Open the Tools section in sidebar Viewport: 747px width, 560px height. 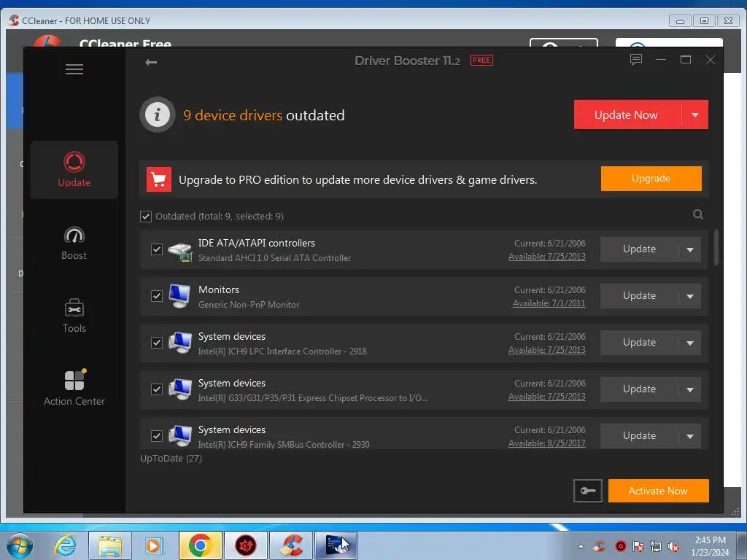pos(74,316)
